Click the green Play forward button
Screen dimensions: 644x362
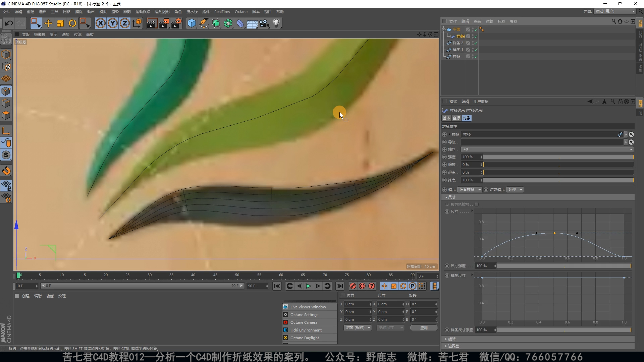(x=308, y=286)
